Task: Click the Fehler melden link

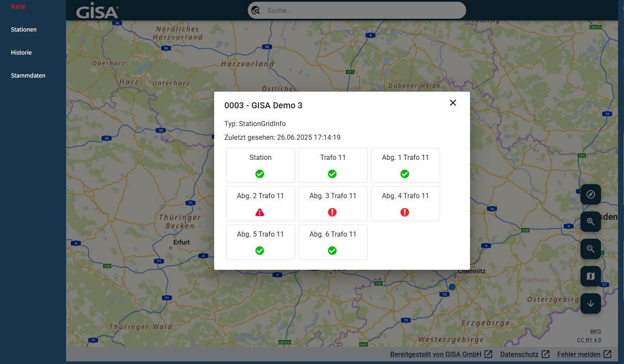Action: [583, 354]
